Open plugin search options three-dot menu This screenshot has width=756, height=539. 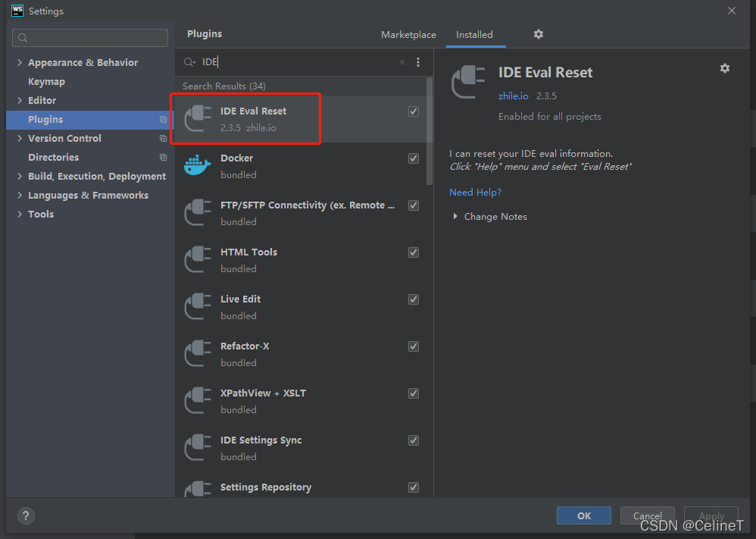click(418, 62)
